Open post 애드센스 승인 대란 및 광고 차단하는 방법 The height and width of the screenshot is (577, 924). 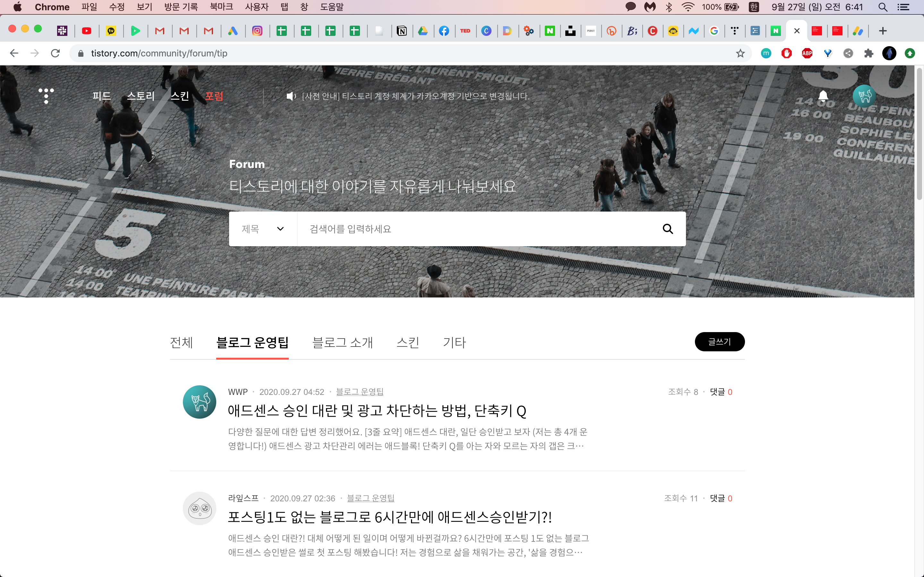(377, 411)
